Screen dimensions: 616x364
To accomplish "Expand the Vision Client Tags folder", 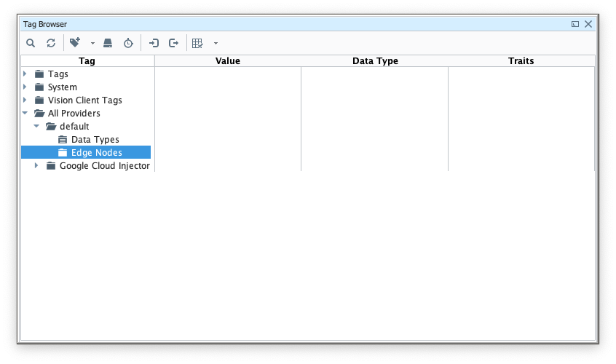I will click(x=25, y=100).
